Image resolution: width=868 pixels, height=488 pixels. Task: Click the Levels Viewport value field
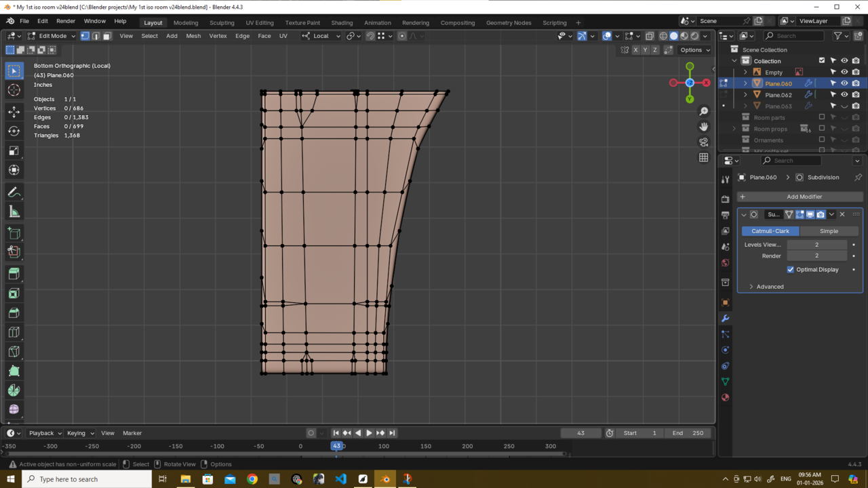tap(816, 245)
